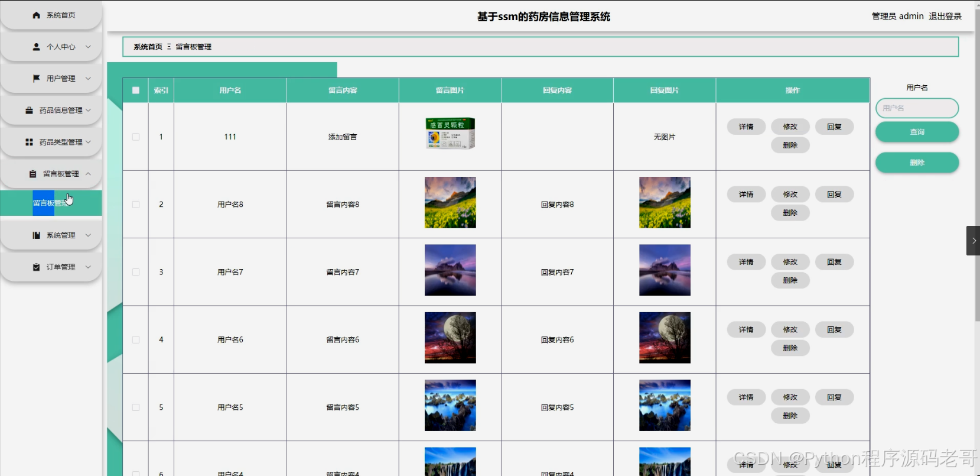The width and height of the screenshot is (980, 476).
Task: Check the row checkbox for 用户名6
Action: tap(136, 340)
